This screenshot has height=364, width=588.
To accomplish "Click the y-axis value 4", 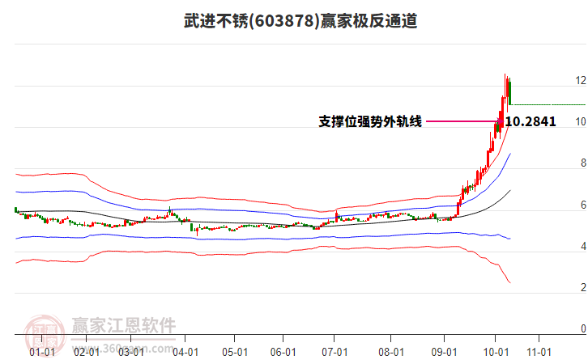I will pos(583,246).
